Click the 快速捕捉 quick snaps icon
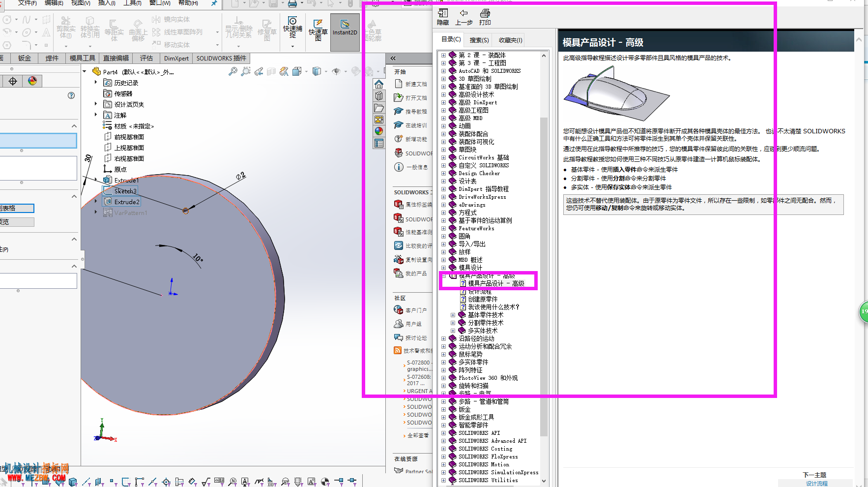The height and width of the screenshot is (487, 868). point(292,28)
